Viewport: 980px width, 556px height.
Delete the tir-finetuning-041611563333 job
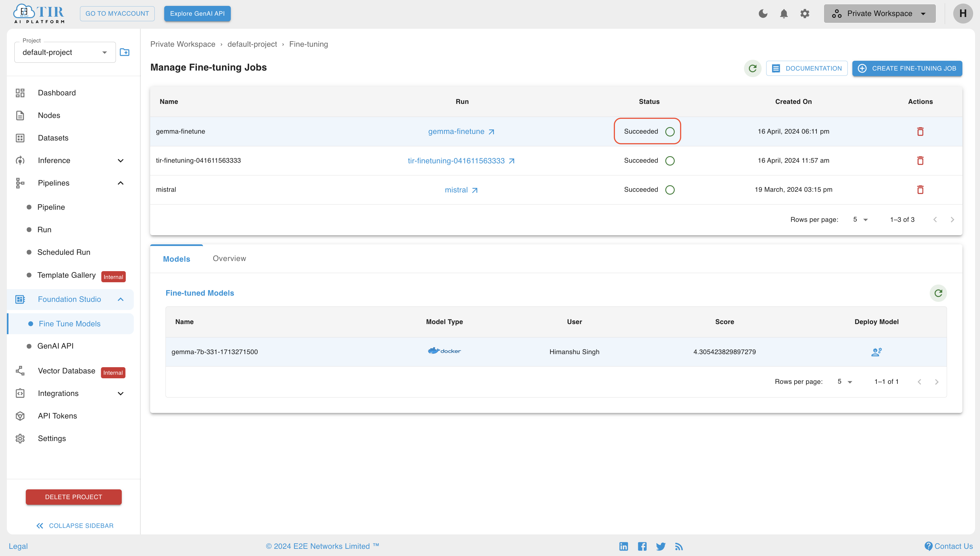click(x=920, y=160)
